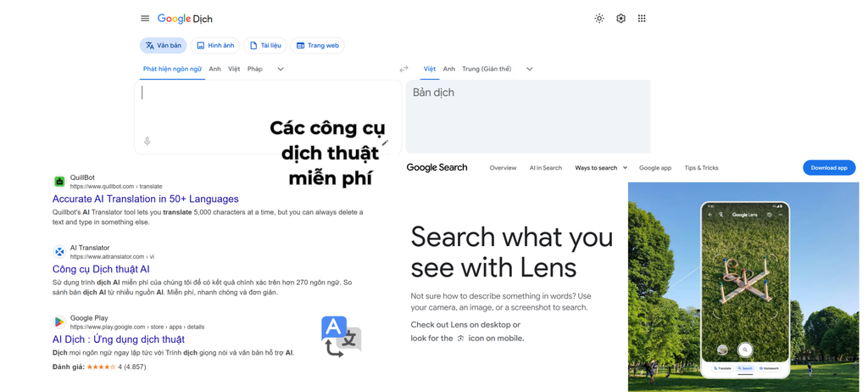
Task: Expand the source language list chevron
Action: [x=281, y=69]
